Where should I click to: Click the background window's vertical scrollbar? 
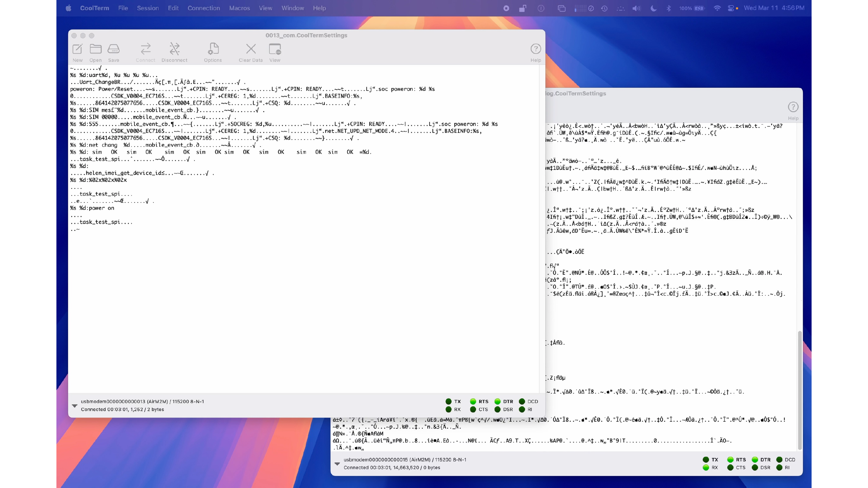point(800,390)
